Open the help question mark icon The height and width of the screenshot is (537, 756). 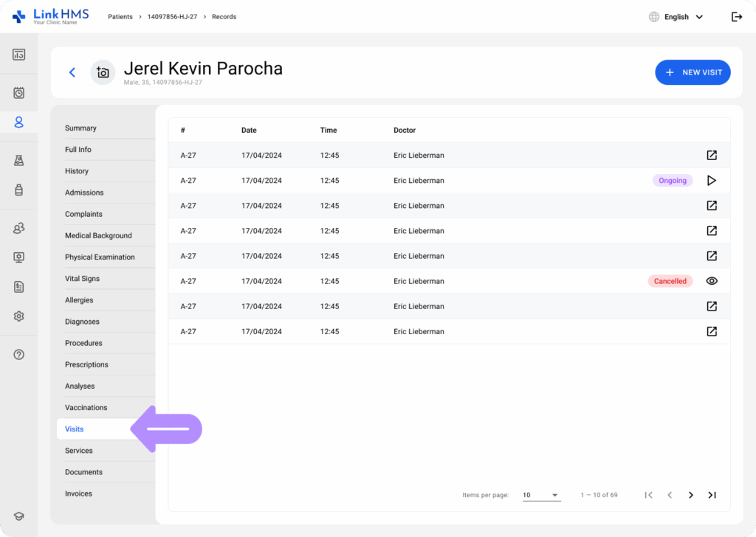[x=18, y=354]
